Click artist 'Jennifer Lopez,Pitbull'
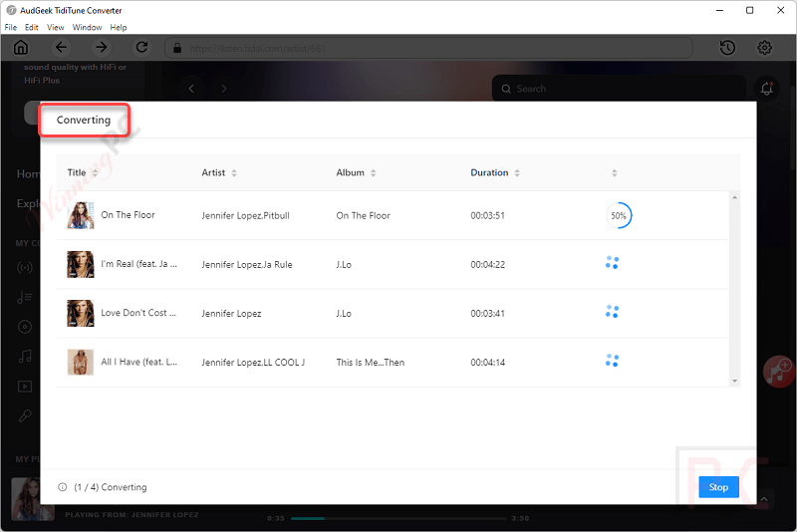Image resolution: width=797 pixels, height=532 pixels. [245, 215]
